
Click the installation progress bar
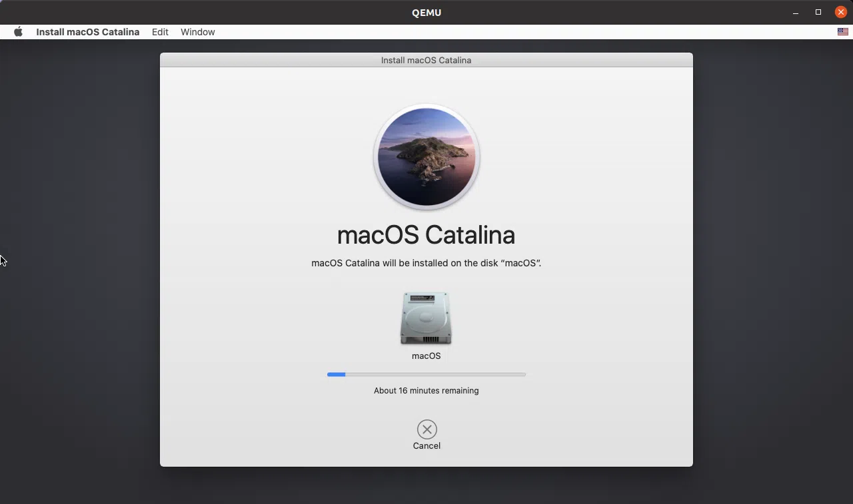point(426,375)
